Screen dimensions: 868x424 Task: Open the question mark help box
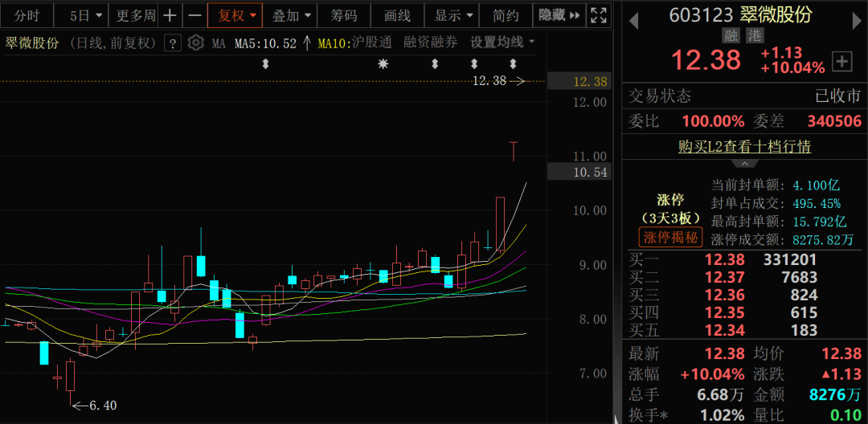click(x=174, y=43)
